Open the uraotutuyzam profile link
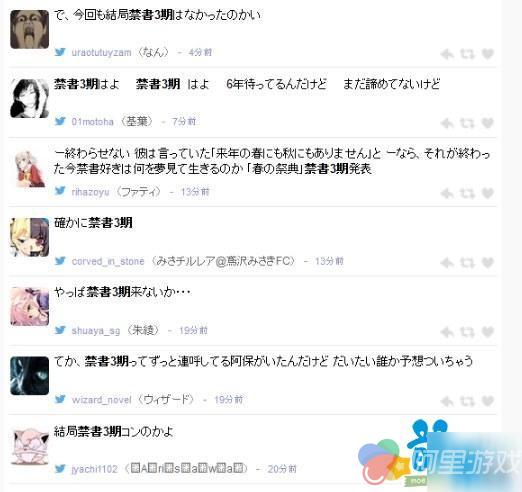The width and height of the screenshot is (522, 492). point(101,53)
